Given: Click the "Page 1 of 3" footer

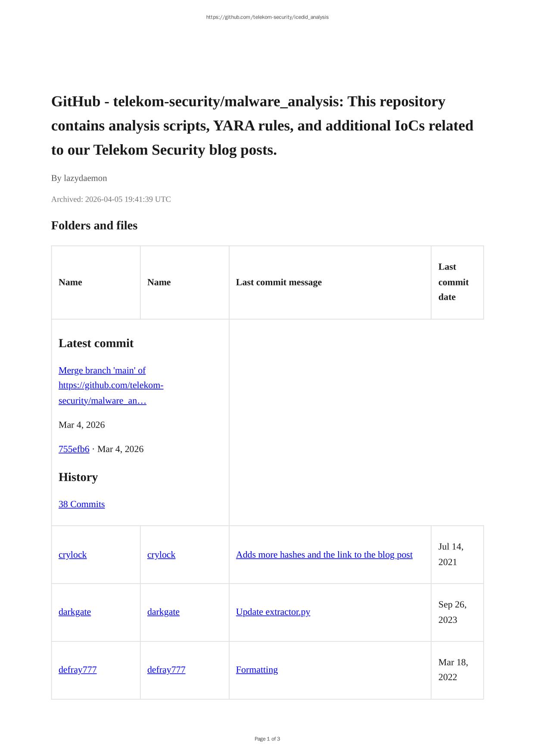Looking at the screenshot, I should 267,739.
